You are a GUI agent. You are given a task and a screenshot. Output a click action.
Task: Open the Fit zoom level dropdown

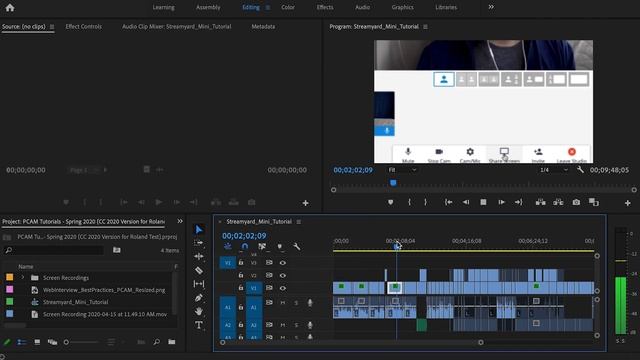point(402,170)
